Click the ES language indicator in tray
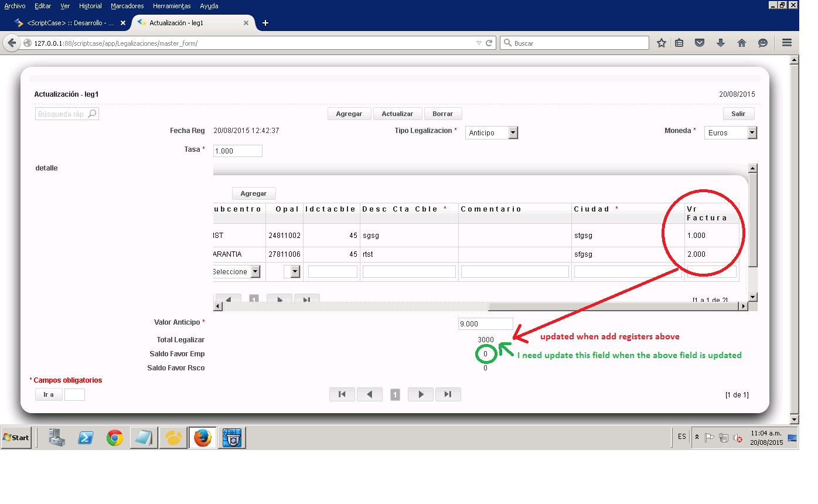This screenshot has width=818, height=504. tap(682, 437)
